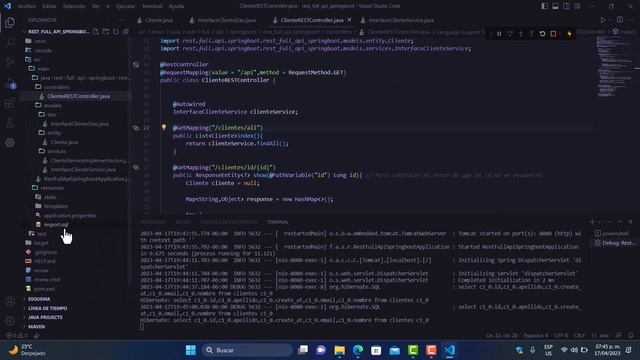
Task: Open the Ejecutar menu
Action: pos(125,6)
